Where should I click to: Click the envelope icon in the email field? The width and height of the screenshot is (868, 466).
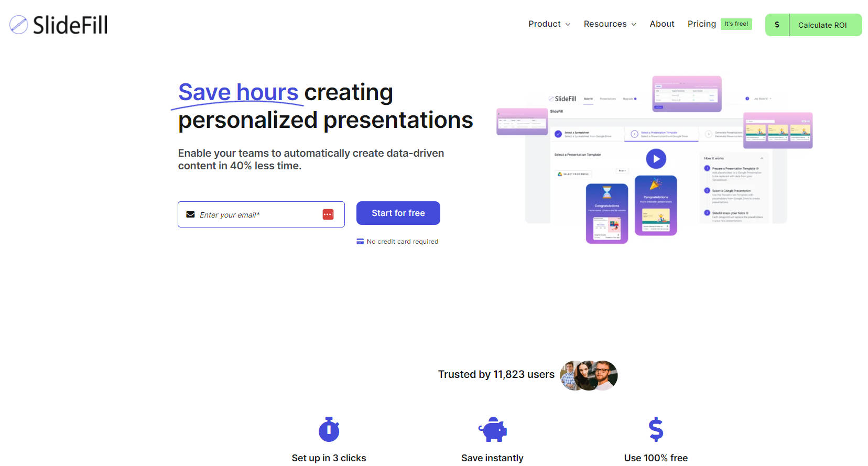pos(190,214)
